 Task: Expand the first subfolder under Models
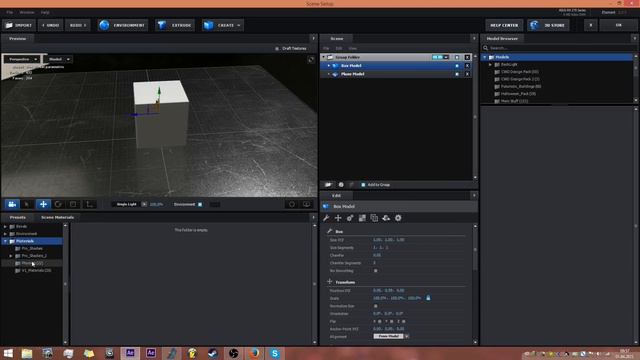pyautogui.click(x=490, y=64)
